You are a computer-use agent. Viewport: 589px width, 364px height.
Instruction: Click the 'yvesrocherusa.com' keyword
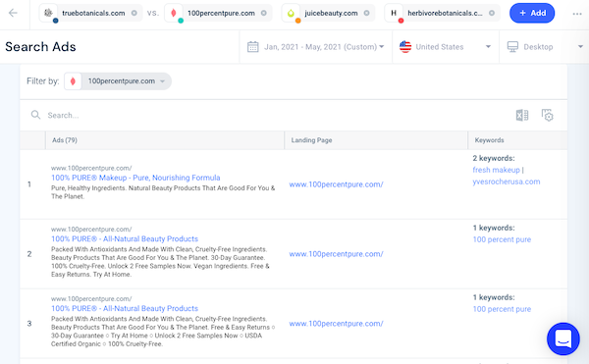tap(507, 182)
